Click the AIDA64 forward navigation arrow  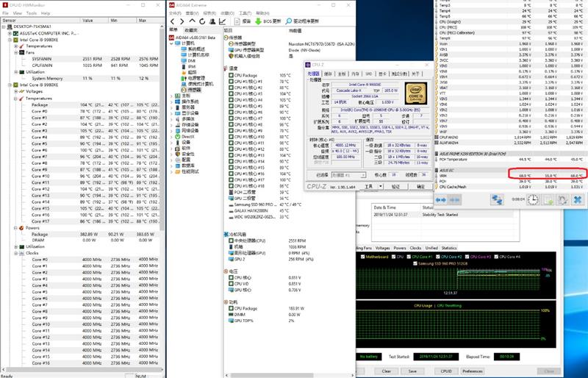182,21
